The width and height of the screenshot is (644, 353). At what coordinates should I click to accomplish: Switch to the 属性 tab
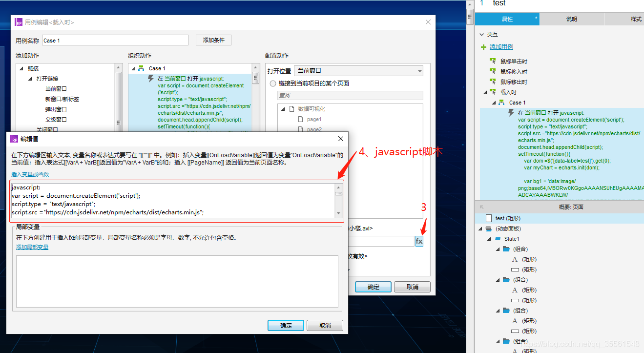tap(507, 19)
